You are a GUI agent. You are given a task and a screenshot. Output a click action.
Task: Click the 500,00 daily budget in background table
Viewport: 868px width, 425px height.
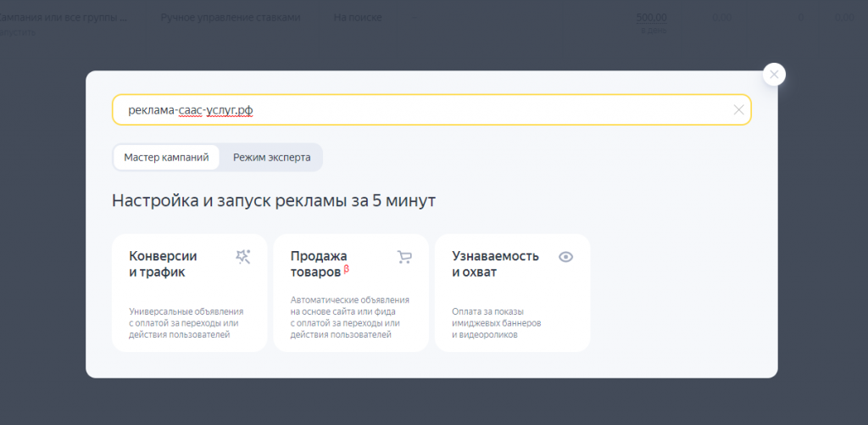(x=652, y=17)
